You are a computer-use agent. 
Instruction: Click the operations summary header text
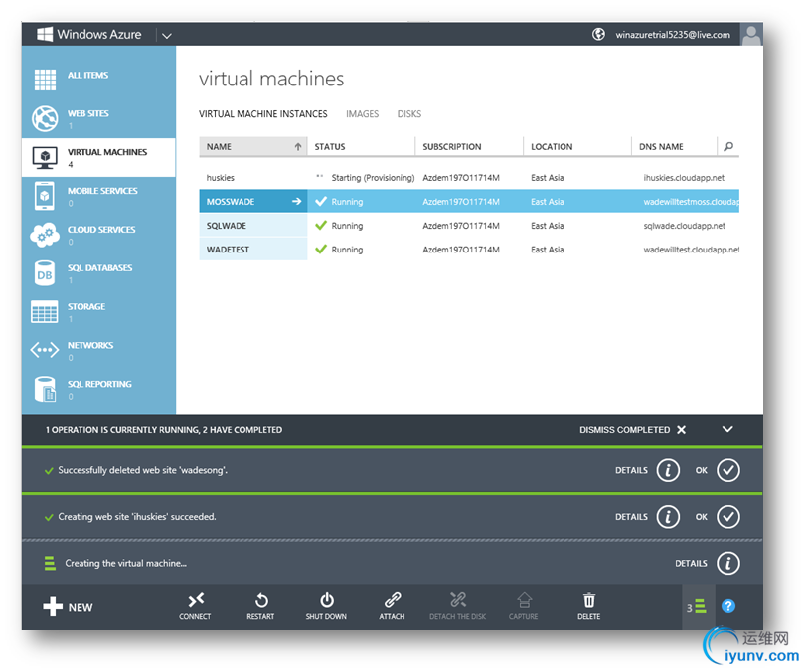point(164,430)
